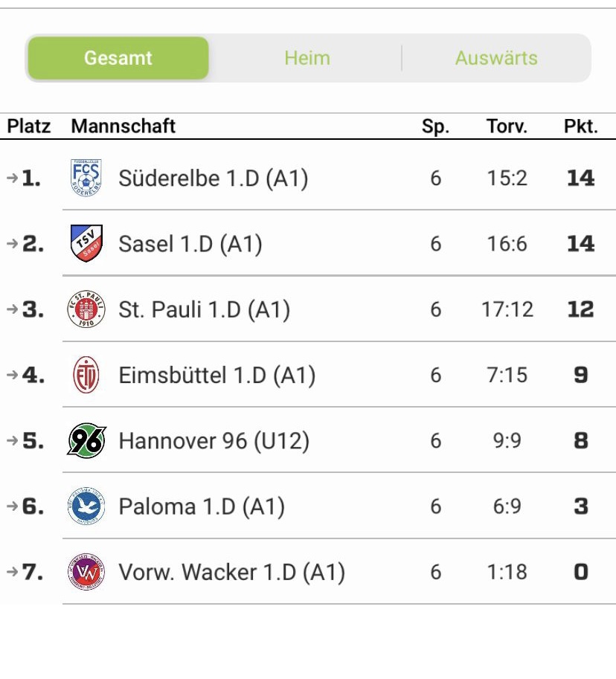This screenshot has height=679, width=616.
Task: Switch to the Heim tab
Action: (x=307, y=58)
